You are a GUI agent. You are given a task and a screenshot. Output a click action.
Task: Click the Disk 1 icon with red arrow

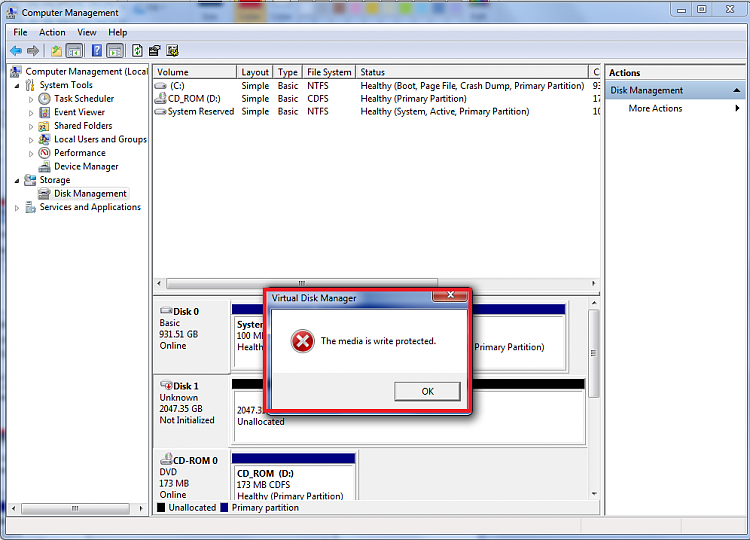click(166, 385)
